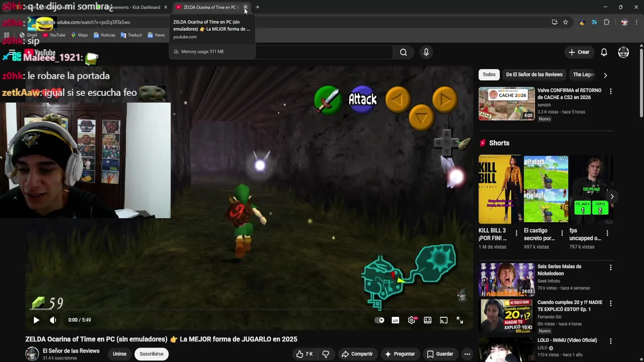Open options for El castigo secreto short
The width and height of the screenshot is (644, 362).
561,233
